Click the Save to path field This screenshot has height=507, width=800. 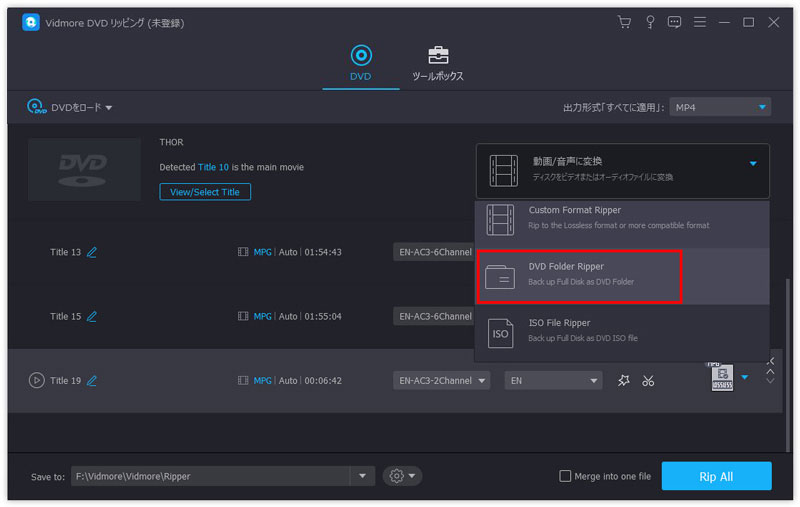[210, 476]
